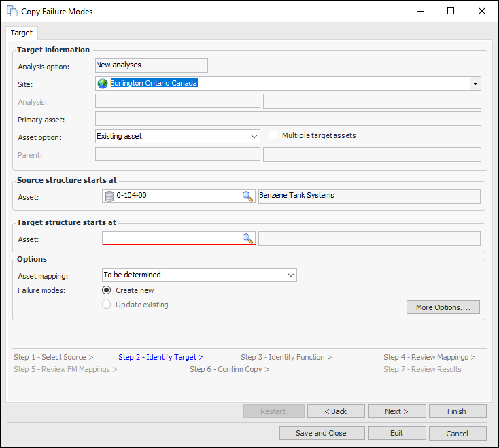
Task: Click the Back button
Action: [336, 411]
